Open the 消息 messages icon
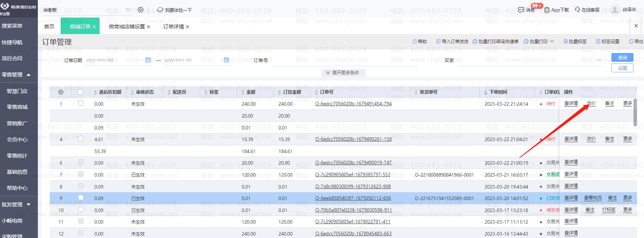The width and height of the screenshot is (644, 238). 521,10
